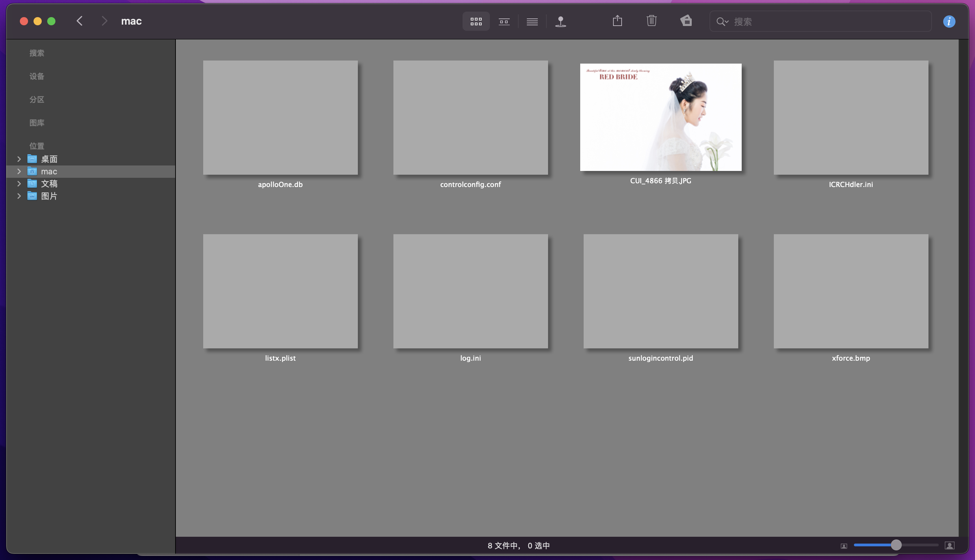Select the CUI_4866 拷贝.JPG bride thumbnail
The height and width of the screenshot is (560, 975).
[661, 117]
